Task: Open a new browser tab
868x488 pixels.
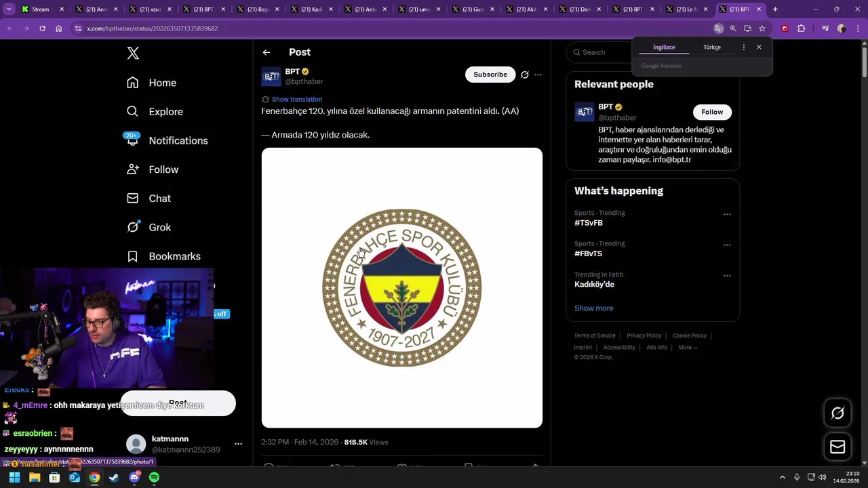Action: (x=775, y=9)
